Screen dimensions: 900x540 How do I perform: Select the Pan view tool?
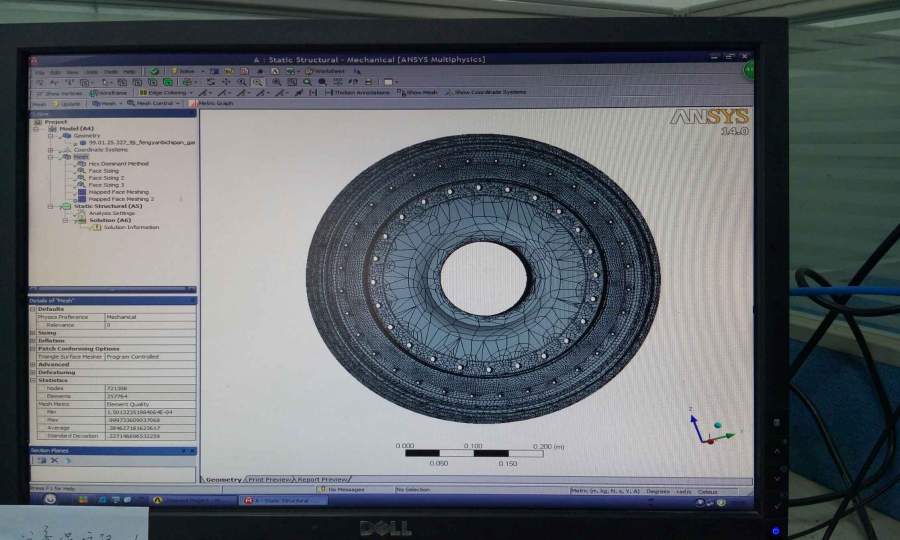click(x=226, y=82)
